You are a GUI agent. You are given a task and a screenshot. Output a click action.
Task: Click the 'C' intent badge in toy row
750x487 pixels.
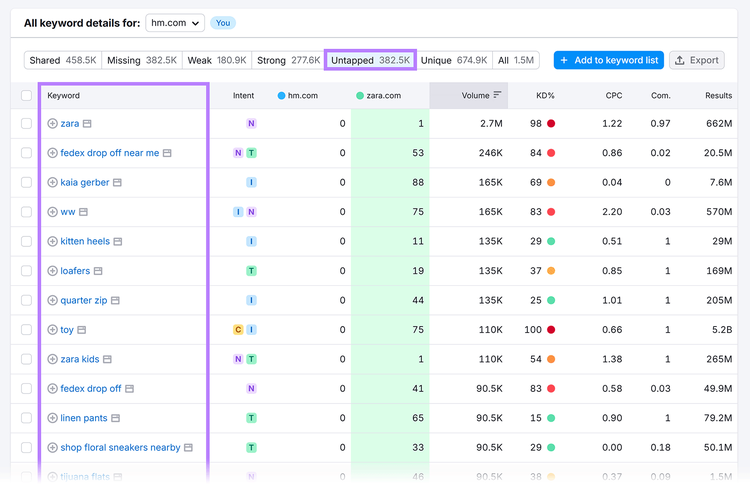coord(238,330)
